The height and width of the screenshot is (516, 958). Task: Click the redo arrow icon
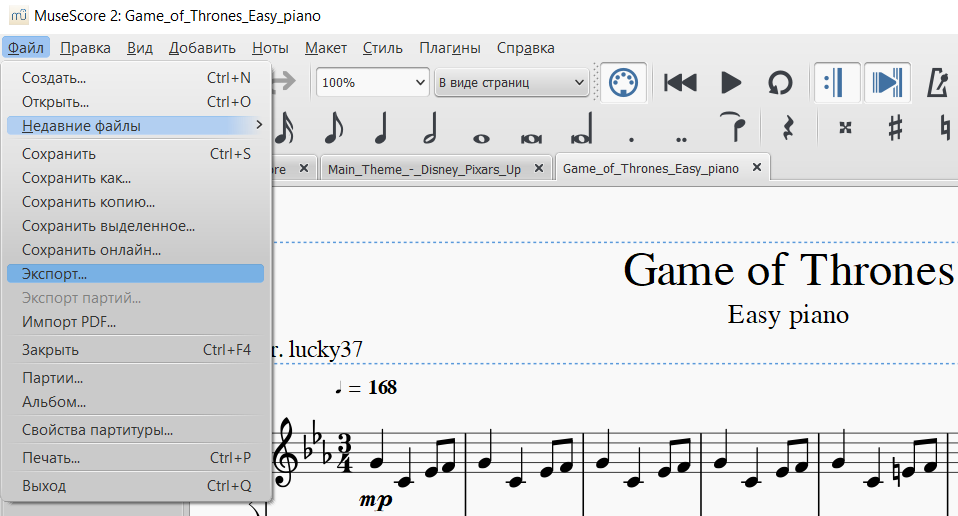(x=284, y=80)
